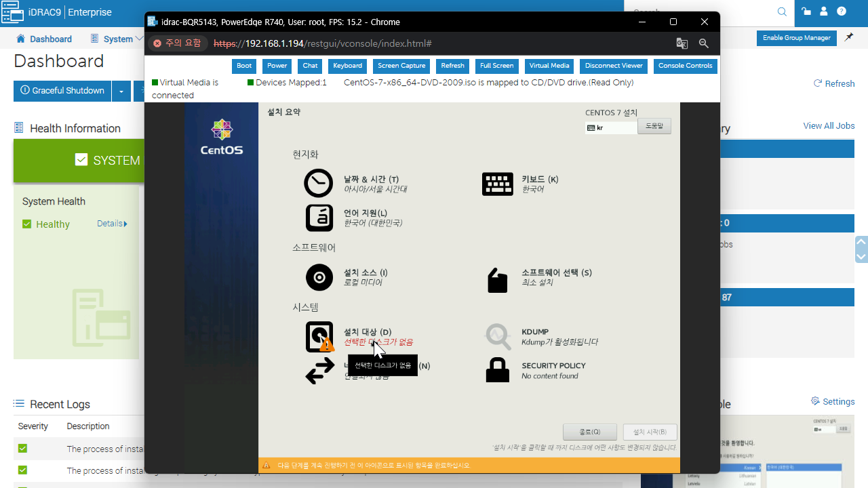Image resolution: width=868 pixels, height=488 pixels.
Task: Click Chrome security warning 주의 요함 badge
Action: click(177, 43)
